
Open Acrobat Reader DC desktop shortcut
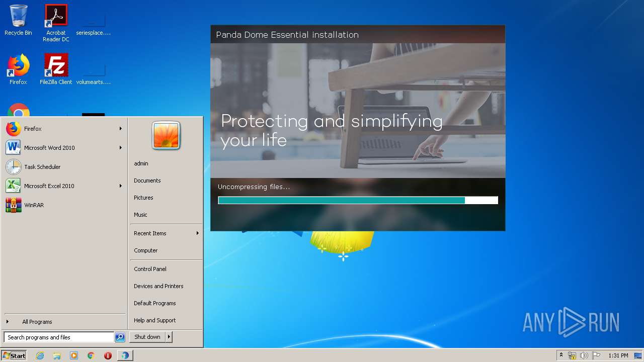pos(56,23)
